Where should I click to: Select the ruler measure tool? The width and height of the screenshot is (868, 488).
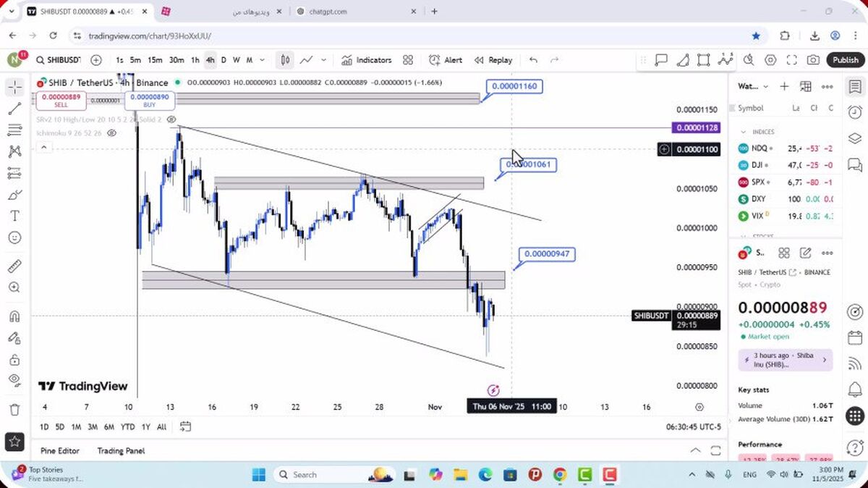[14, 266]
